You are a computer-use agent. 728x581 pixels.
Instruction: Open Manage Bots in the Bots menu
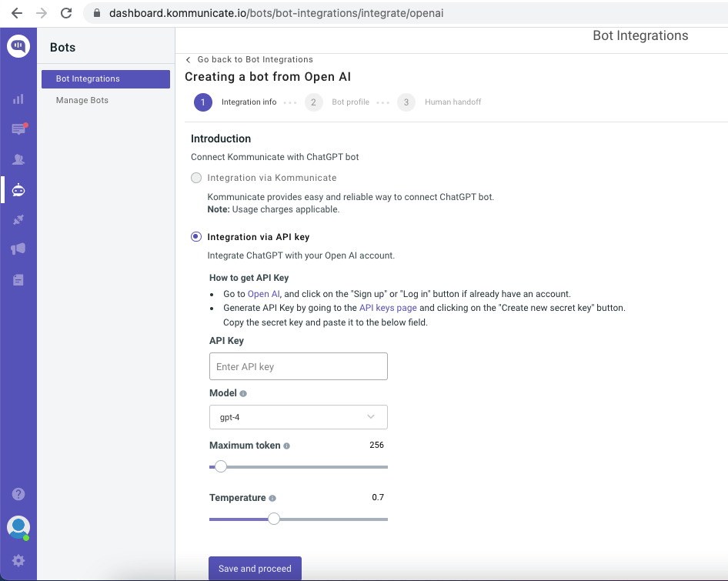click(x=82, y=101)
